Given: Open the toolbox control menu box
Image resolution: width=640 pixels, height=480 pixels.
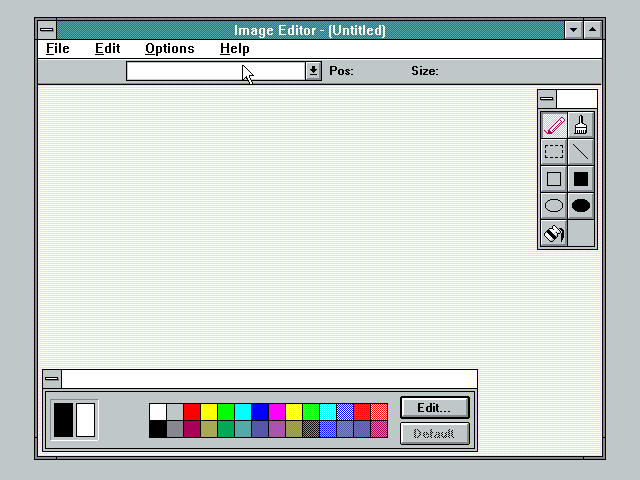Looking at the screenshot, I should (547, 99).
